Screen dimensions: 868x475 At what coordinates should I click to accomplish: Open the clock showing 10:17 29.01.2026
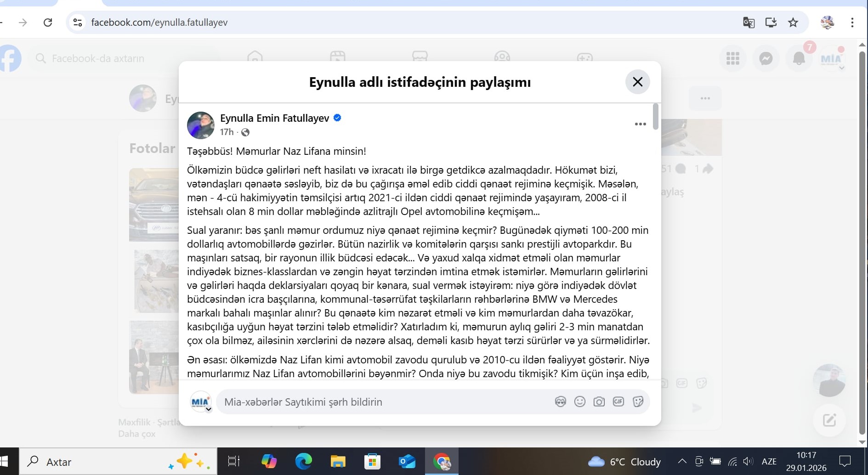806,461
